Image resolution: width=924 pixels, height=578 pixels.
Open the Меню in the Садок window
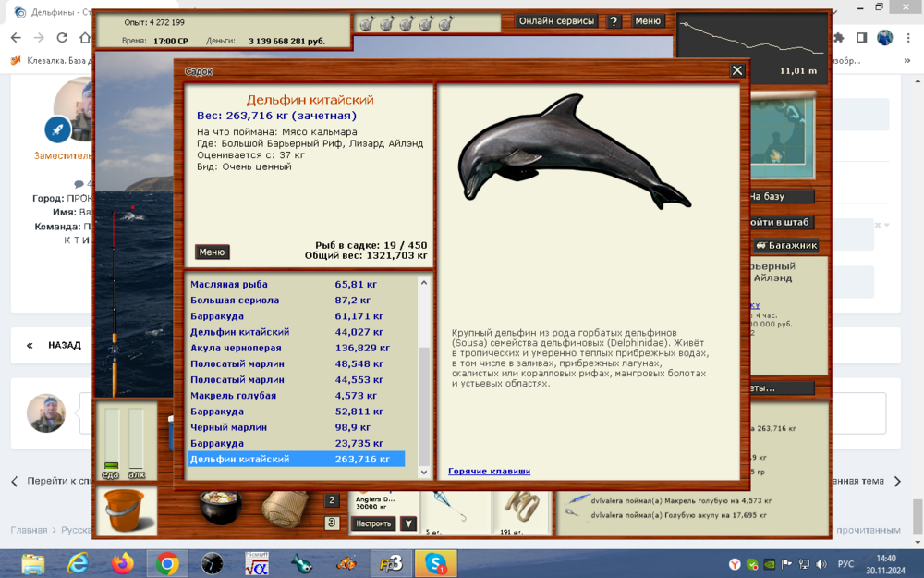[x=213, y=251]
